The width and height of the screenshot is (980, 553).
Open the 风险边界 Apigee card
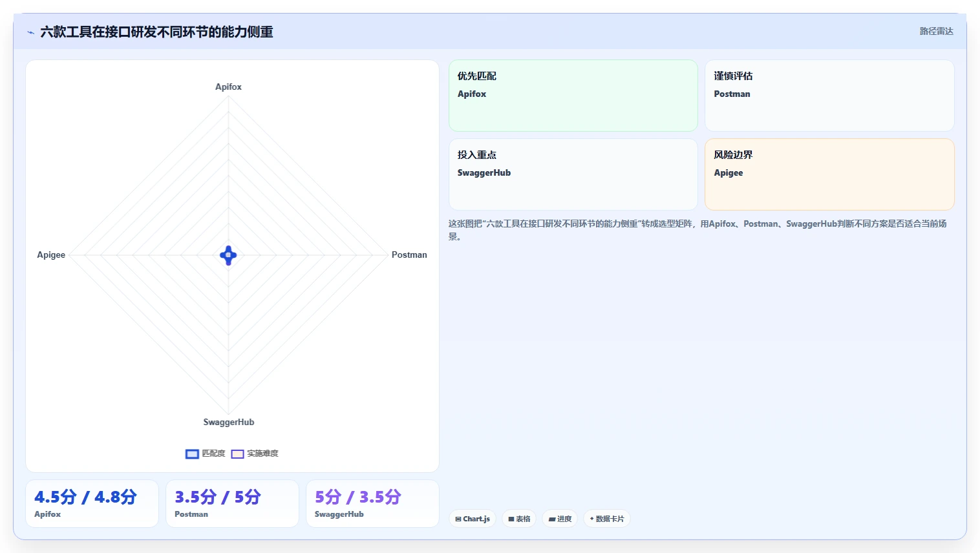pos(829,174)
